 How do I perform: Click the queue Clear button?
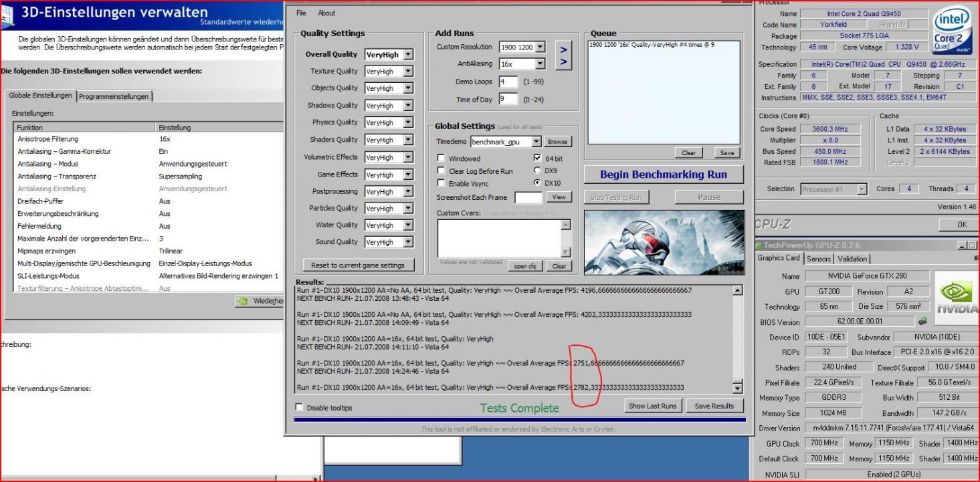pos(688,152)
